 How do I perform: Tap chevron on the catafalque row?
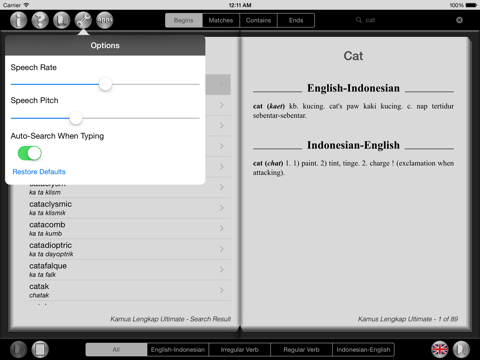pyautogui.click(x=222, y=270)
